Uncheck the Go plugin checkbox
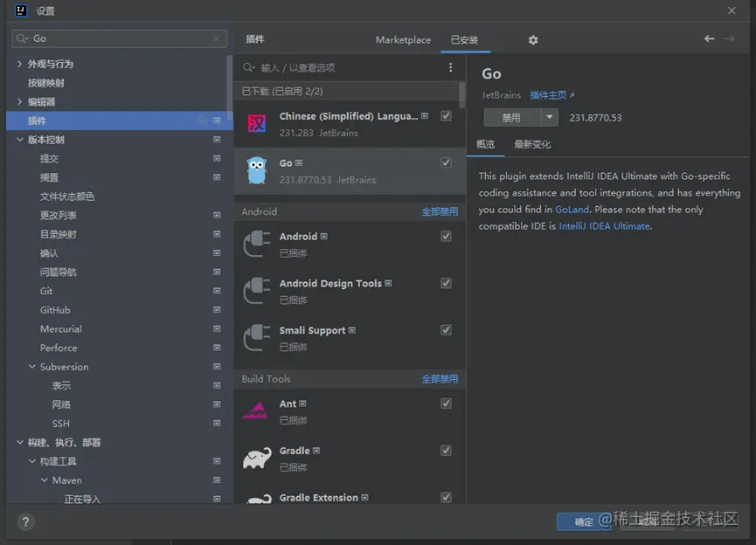 tap(446, 162)
